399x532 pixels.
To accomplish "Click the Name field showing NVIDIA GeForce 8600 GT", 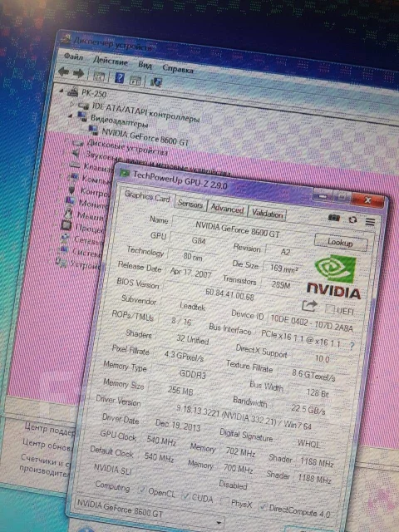I will [x=239, y=229].
